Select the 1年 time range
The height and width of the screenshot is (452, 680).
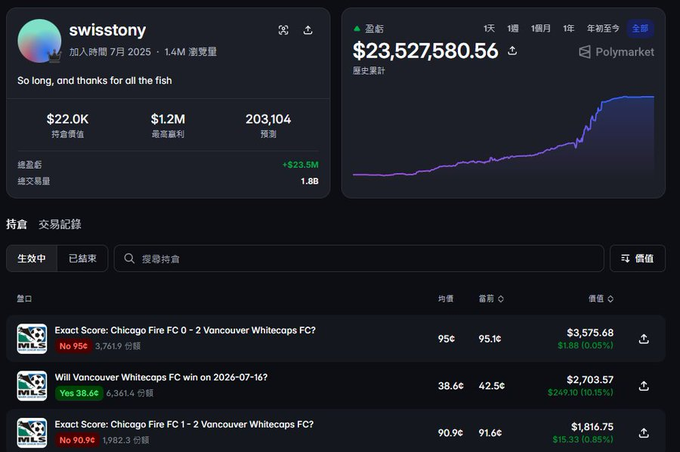(569, 29)
